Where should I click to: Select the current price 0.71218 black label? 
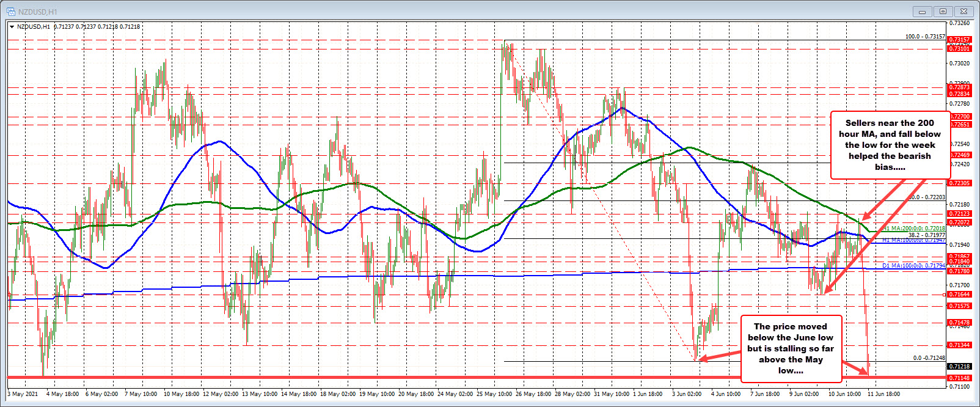pyautogui.click(x=959, y=367)
